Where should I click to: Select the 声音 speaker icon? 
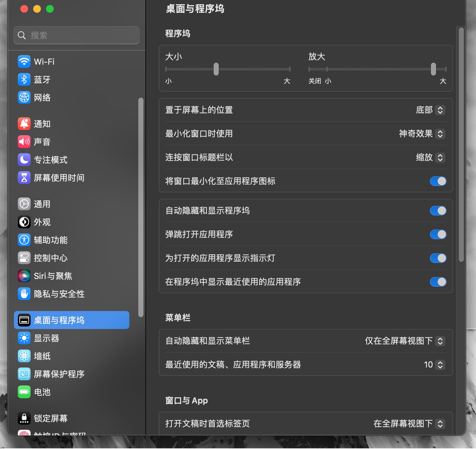point(24,142)
